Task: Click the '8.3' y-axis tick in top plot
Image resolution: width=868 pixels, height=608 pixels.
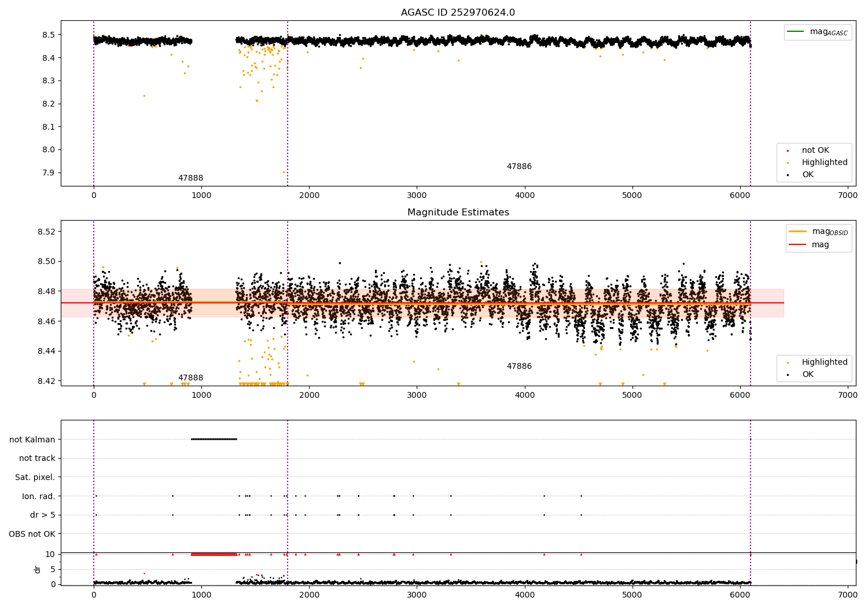Action: pos(49,81)
